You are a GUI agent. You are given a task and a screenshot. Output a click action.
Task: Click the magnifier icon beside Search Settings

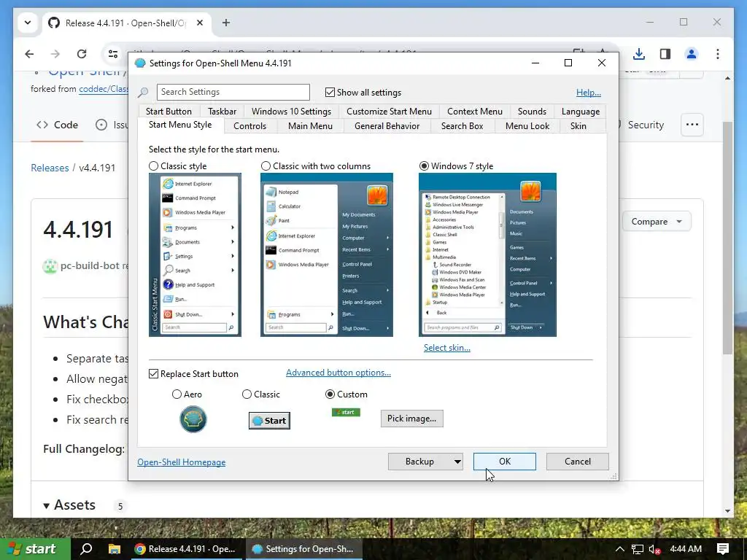click(143, 93)
